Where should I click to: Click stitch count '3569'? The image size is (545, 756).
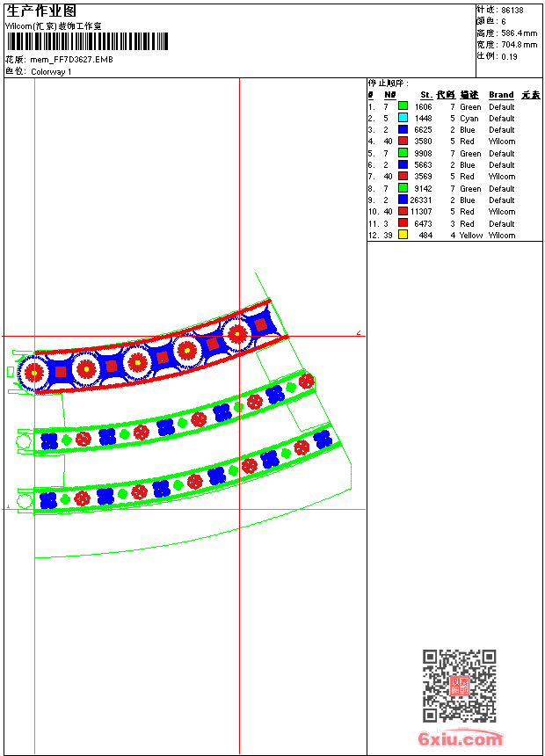[x=424, y=177]
